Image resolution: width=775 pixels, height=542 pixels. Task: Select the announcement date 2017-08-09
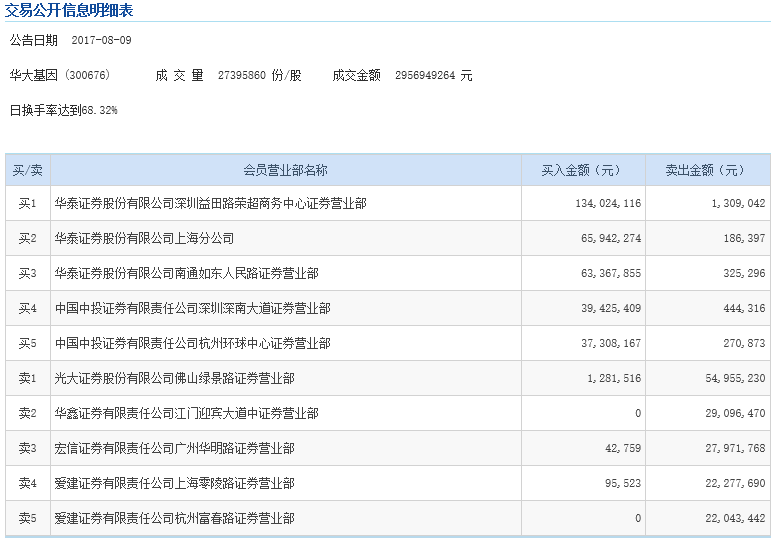tap(101, 40)
